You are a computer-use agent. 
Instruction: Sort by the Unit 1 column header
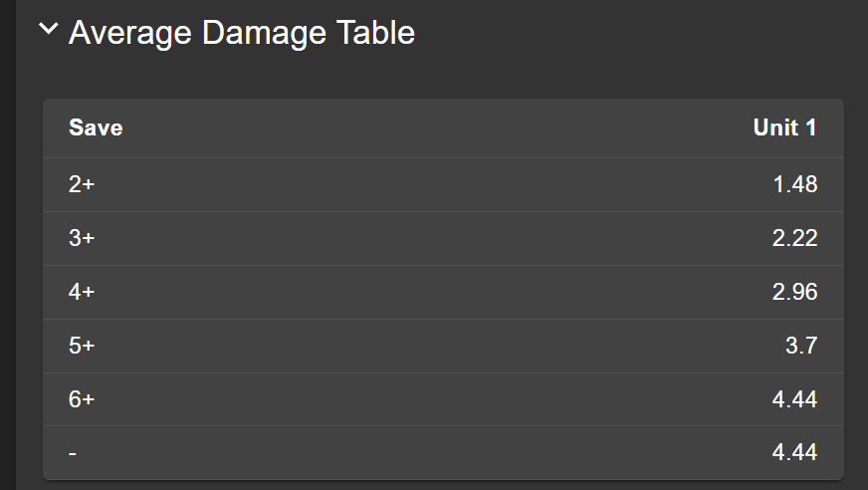click(784, 127)
